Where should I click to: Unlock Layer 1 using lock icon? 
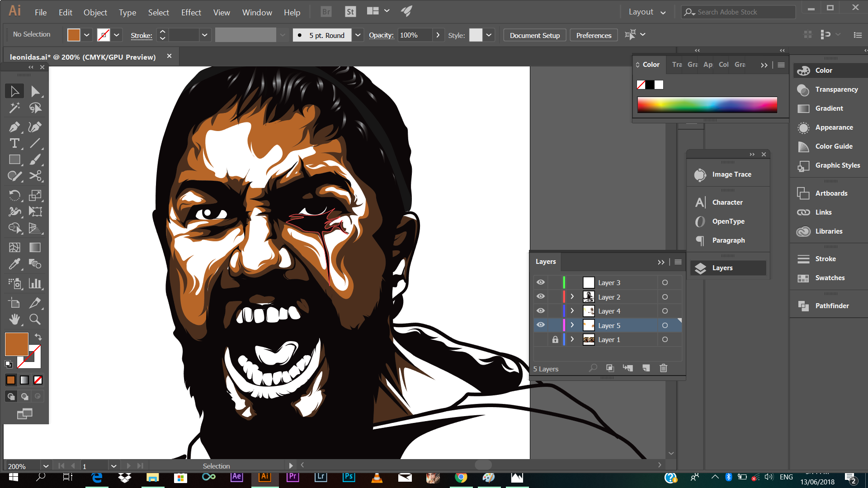(x=555, y=339)
